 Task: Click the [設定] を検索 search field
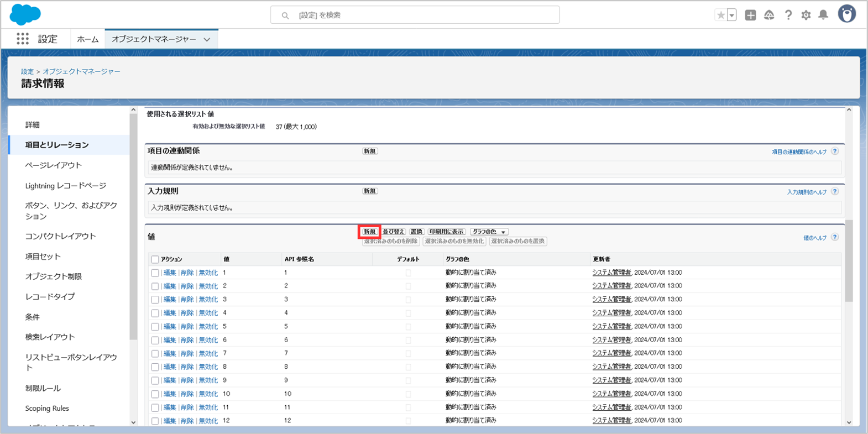click(415, 15)
